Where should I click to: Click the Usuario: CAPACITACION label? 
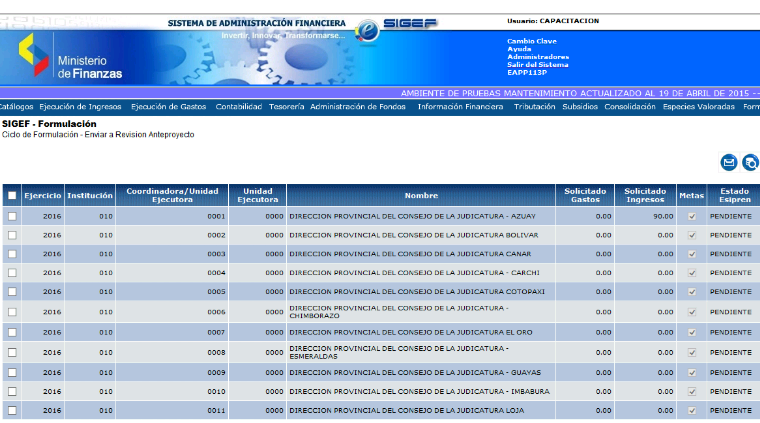553,21
